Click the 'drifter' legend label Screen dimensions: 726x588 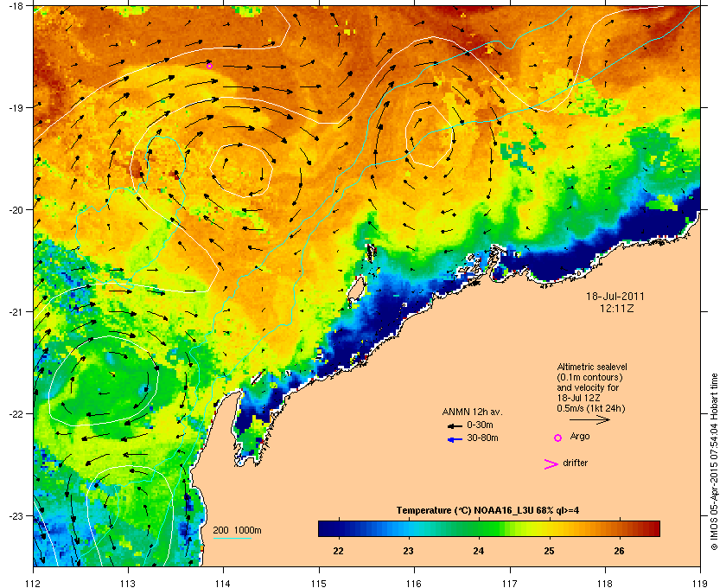(x=575, y=463)
